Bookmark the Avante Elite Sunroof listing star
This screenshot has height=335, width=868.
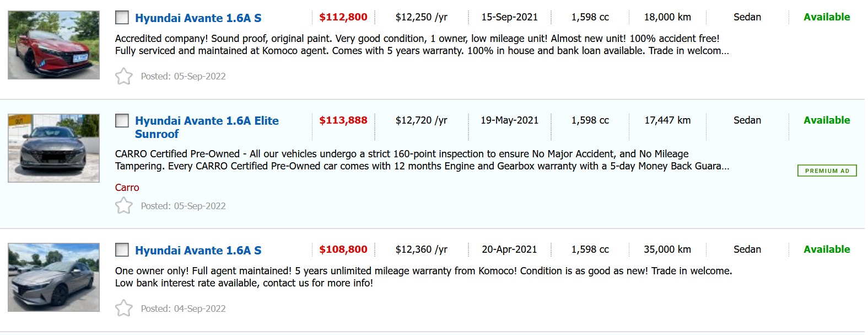pyautogui.click(x=124, y=206)
